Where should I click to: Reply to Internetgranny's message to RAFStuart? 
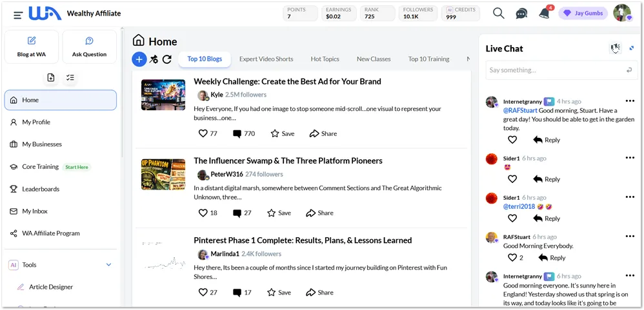click(547, 140)
